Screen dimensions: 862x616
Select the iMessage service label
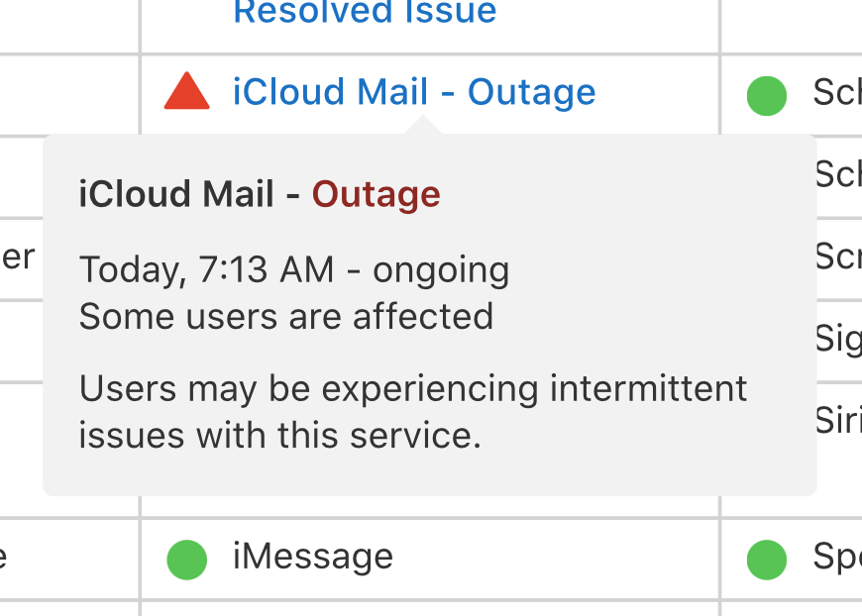click(313, 557)
